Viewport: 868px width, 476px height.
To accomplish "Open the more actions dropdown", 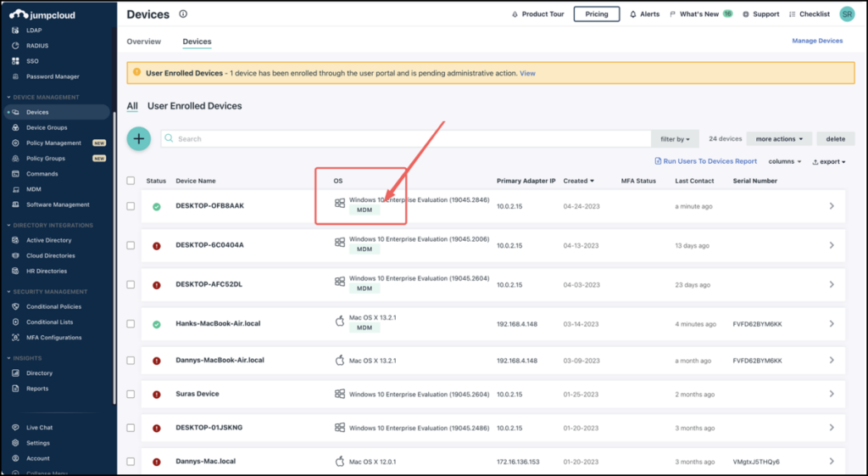I will (779, 139).
